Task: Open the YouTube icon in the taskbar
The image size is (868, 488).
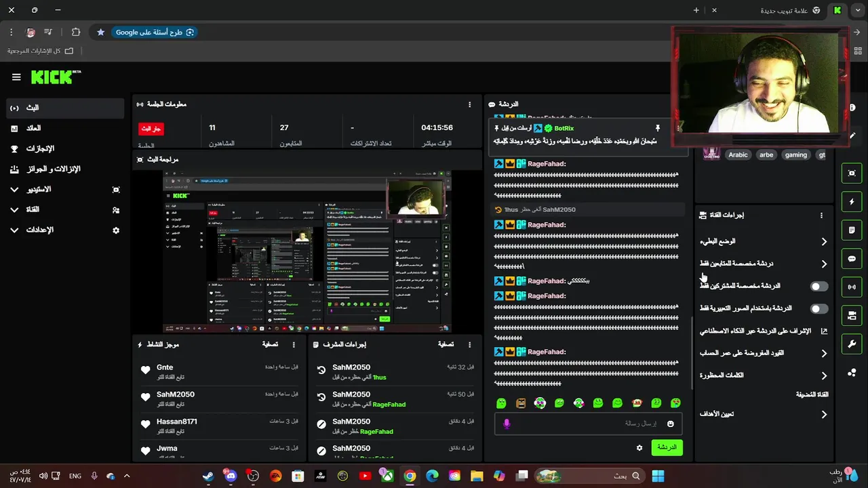Action: [365, 476]
